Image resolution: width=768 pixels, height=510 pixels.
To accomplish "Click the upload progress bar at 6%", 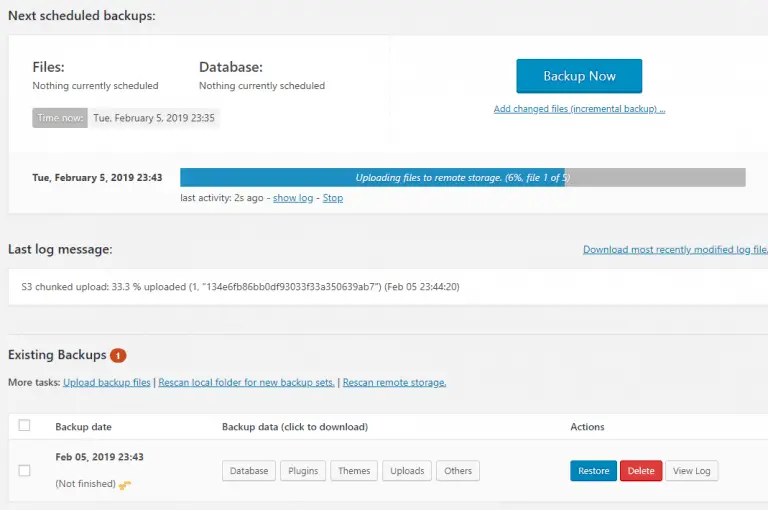I will coord(463,177).
